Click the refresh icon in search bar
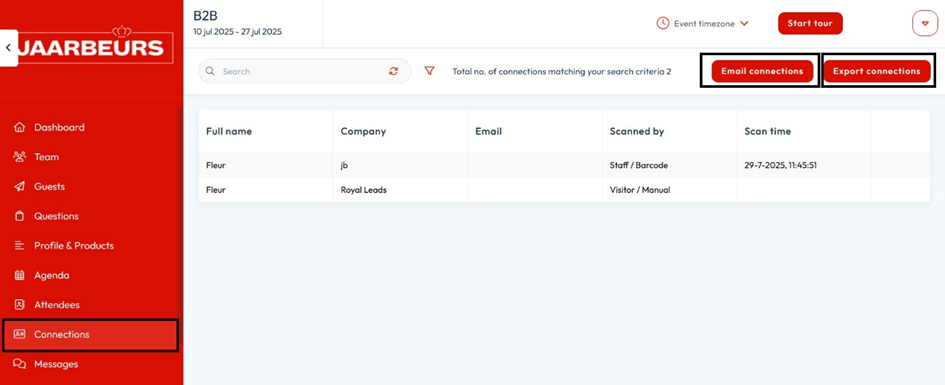945x385 pixels. tap(394, 71)
